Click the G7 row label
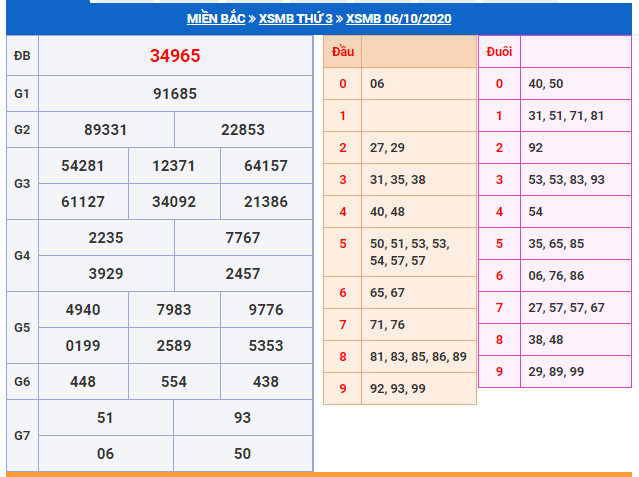This screenshot has height=477, width=639. coord(22,436)
